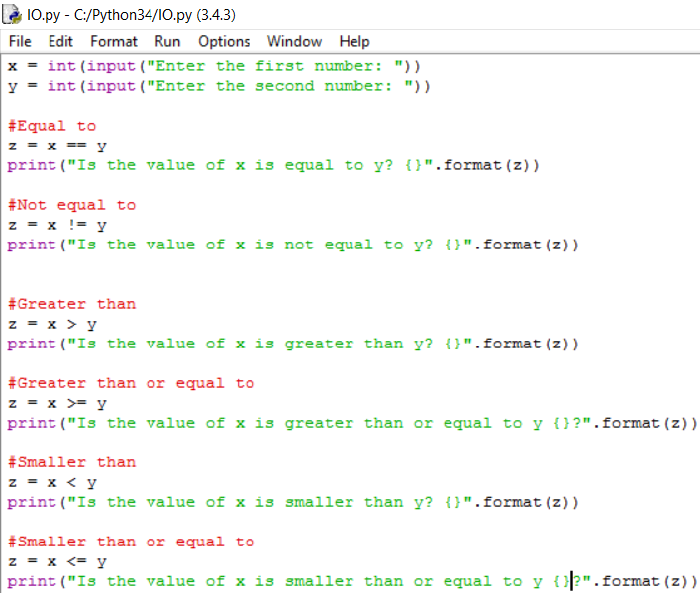Click the line 'z = x > y'
Viewport: 700px width, 593px height.
coord(52,324)
